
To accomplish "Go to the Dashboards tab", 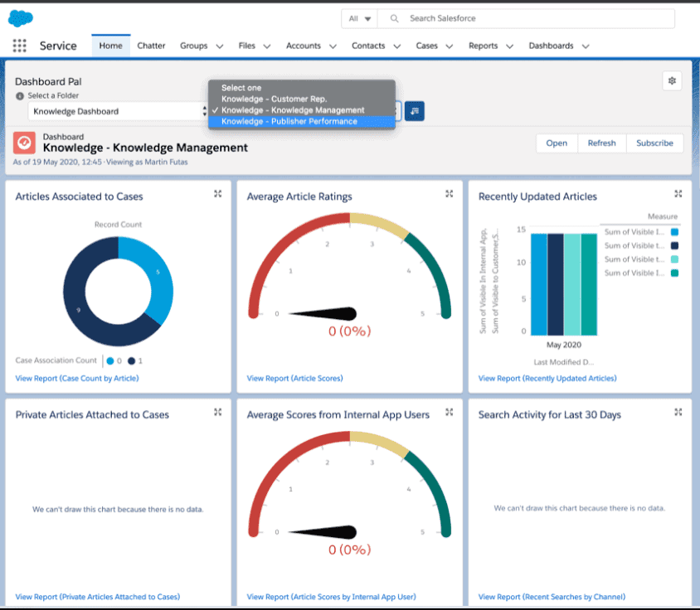I will coord(551,46).
